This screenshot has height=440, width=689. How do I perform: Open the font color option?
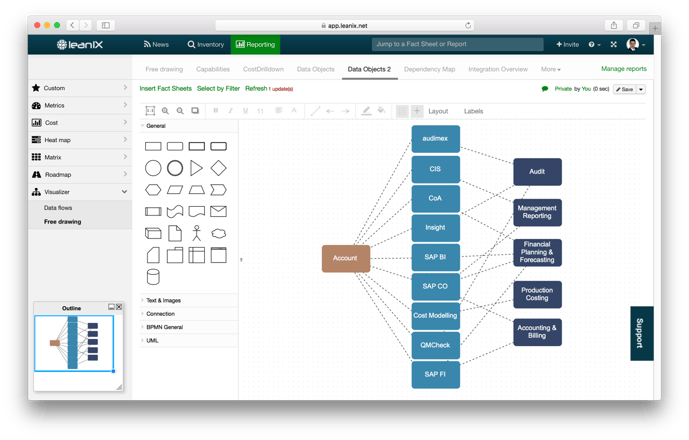[294, 110]
